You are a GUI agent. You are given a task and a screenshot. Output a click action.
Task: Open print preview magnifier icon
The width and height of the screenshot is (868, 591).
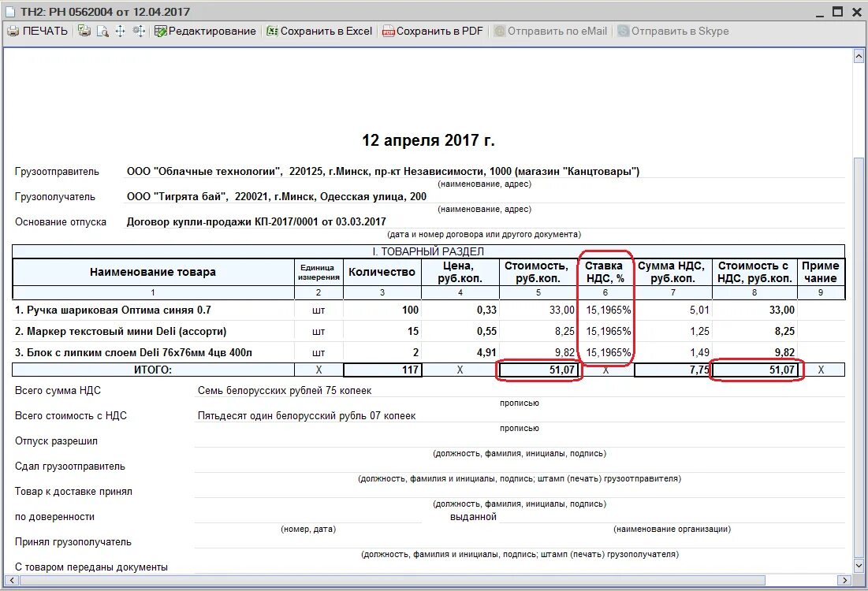(x=102, y=32)
